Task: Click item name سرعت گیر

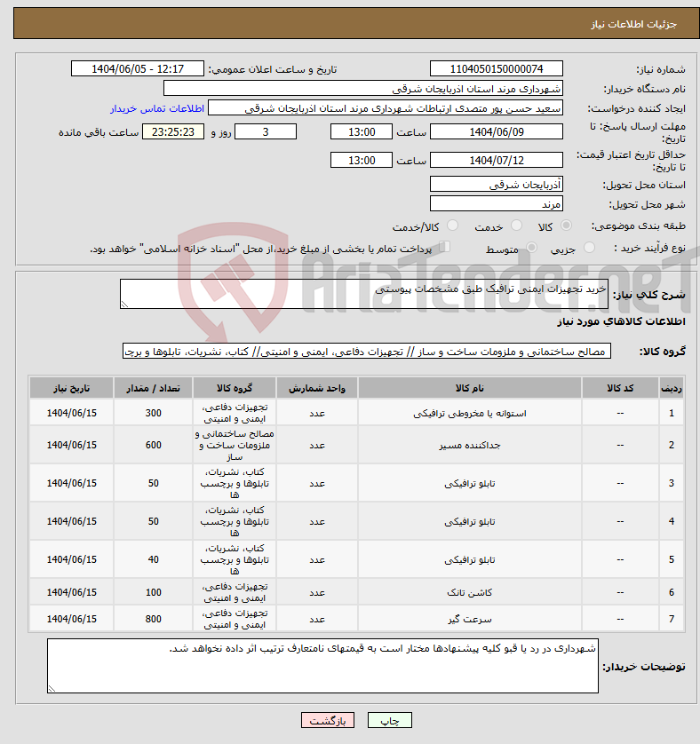Action: click(x=470, y=619)
